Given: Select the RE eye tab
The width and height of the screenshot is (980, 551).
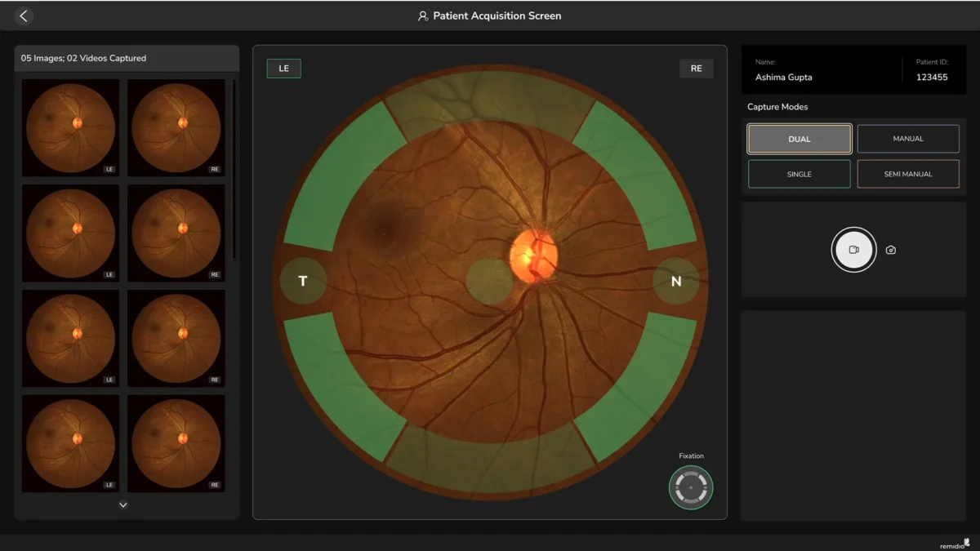Looking at the screenshot, I should [x=696, y=69].
